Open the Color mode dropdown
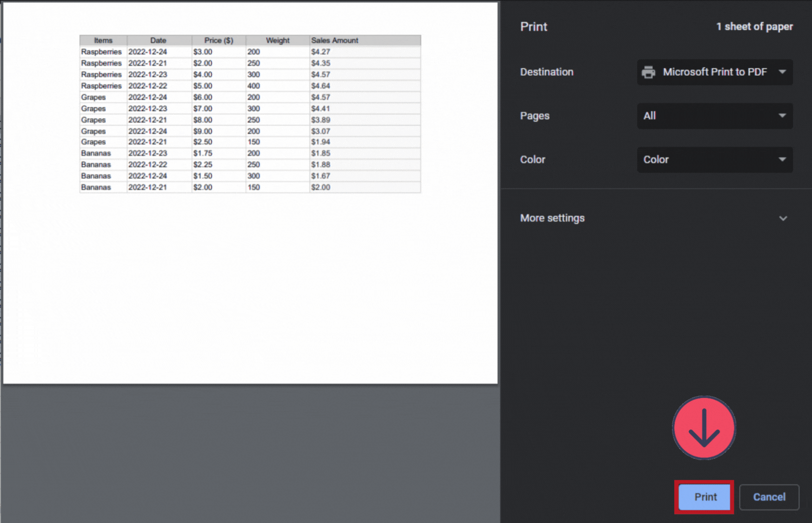Image resolution: width=812 pixels, height=523 pixels. 715,159
